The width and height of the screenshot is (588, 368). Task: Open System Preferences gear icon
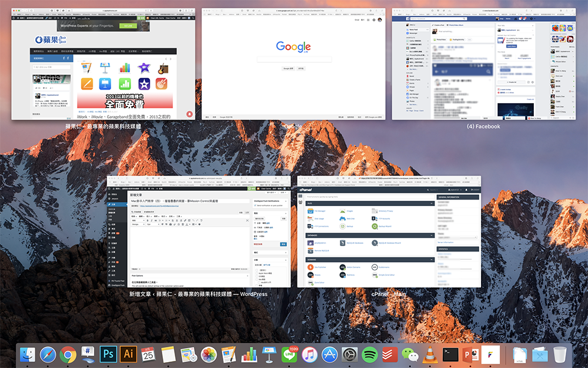coord(350,354)
